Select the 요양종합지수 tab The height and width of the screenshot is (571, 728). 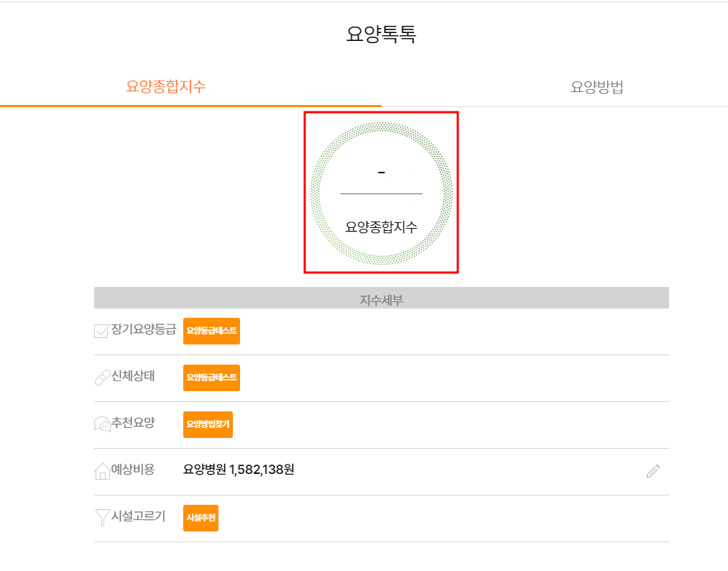click(166, 86)
